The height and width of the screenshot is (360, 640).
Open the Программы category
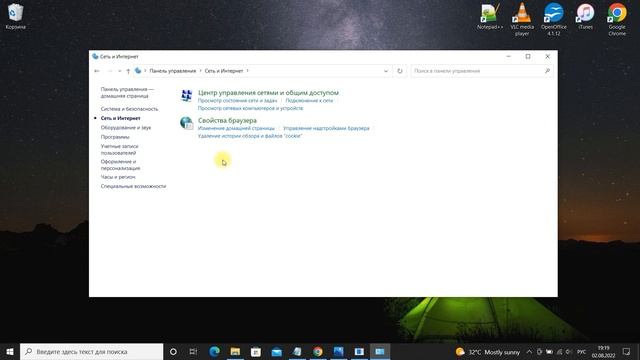tap(115, 137)
